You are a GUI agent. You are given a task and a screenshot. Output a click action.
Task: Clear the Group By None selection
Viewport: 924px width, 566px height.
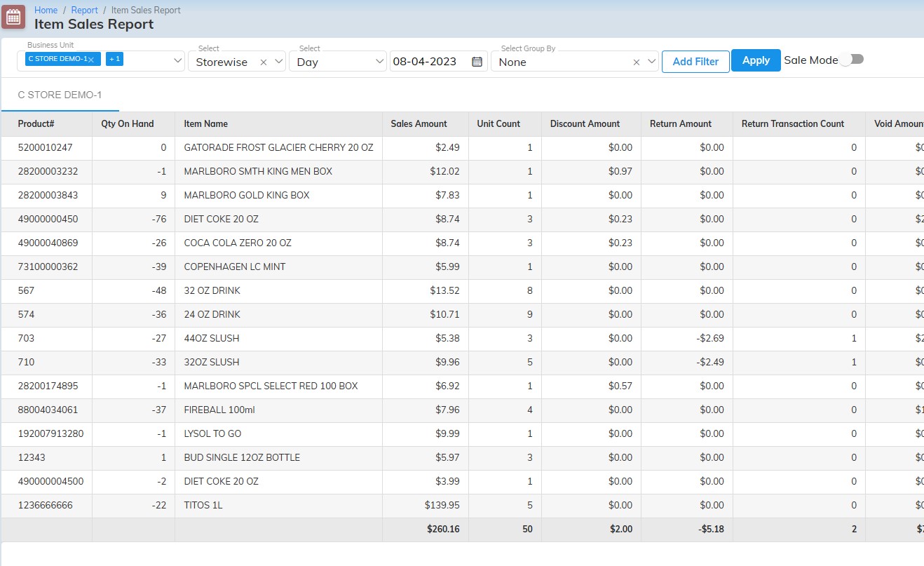coord(637,62)
